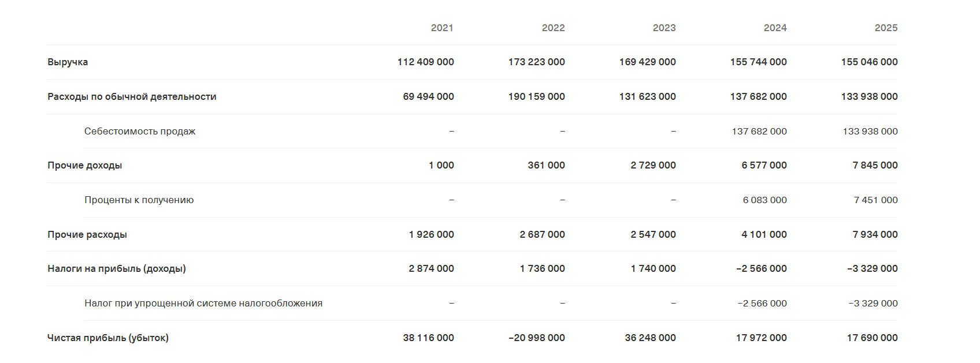Click the Налоги на прибыль (доходы) row
The image size is (980, 363).
pyautogui.click(x=473, y=269)
